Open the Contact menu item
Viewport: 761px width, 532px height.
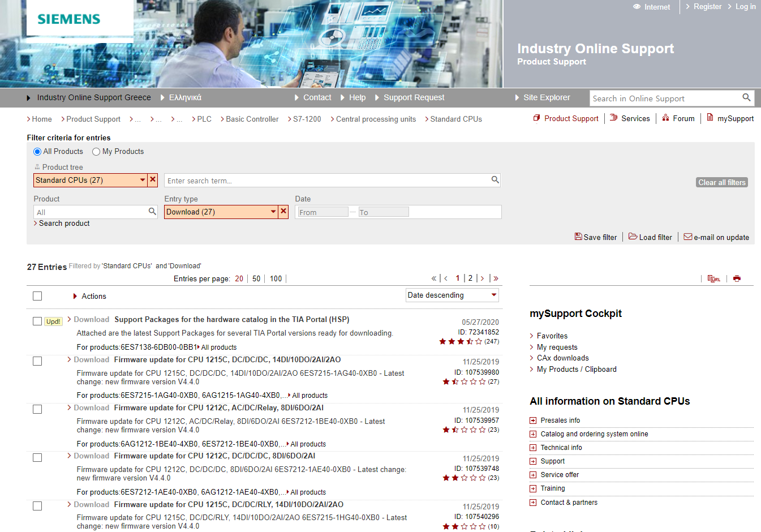pyautogui.click(x=317, y=97)
